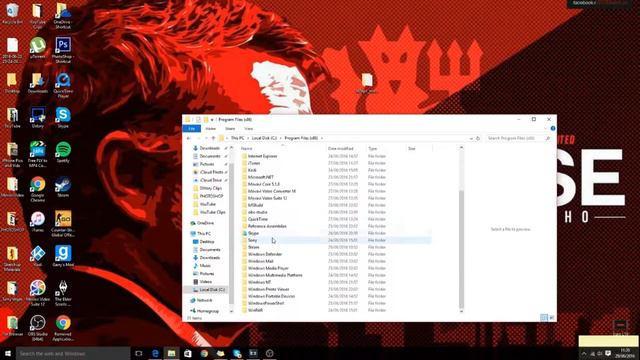This screenshot has width=640, height=360.
Task: Go back using Explorer's back arrow
Action: [x=189, y=138]
